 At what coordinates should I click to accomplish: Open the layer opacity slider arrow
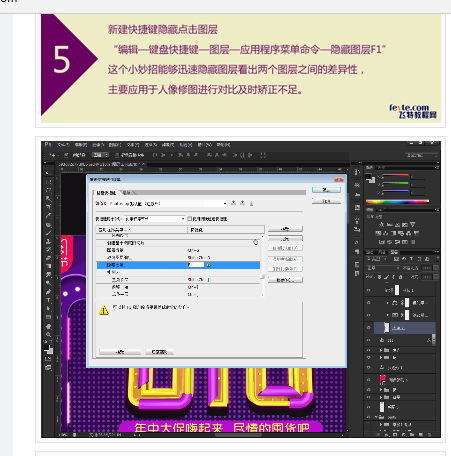point(436,268)
